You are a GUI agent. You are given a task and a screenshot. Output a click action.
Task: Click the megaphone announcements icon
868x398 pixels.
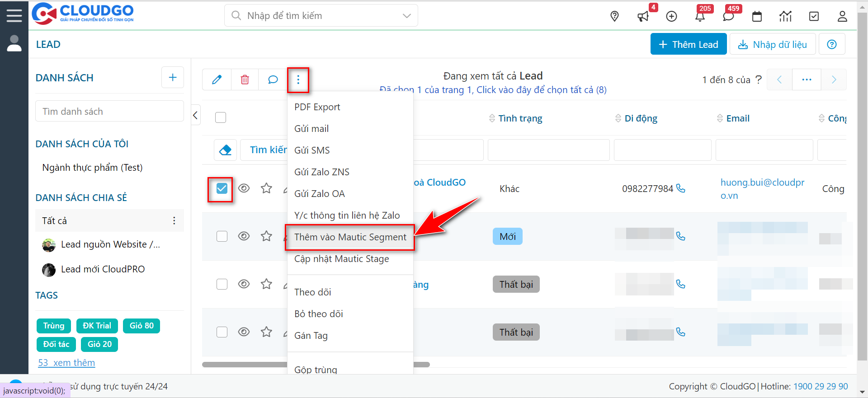[642, 17]
